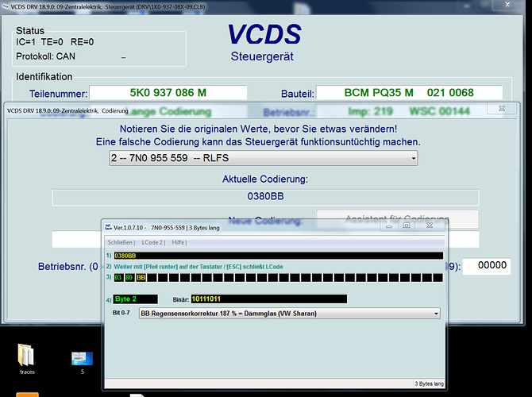
Task: Click VCDS main window title bar icon
Action: click(x=5, y=6)
